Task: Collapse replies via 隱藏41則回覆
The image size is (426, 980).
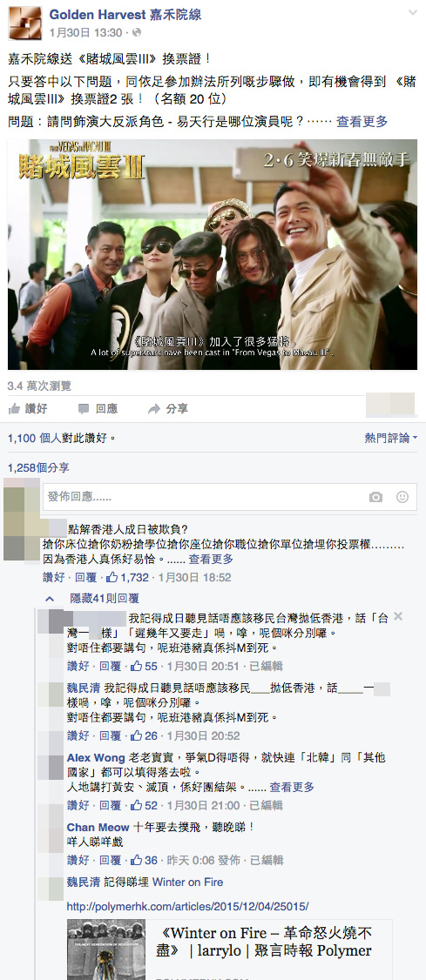Action: point(105,598)
